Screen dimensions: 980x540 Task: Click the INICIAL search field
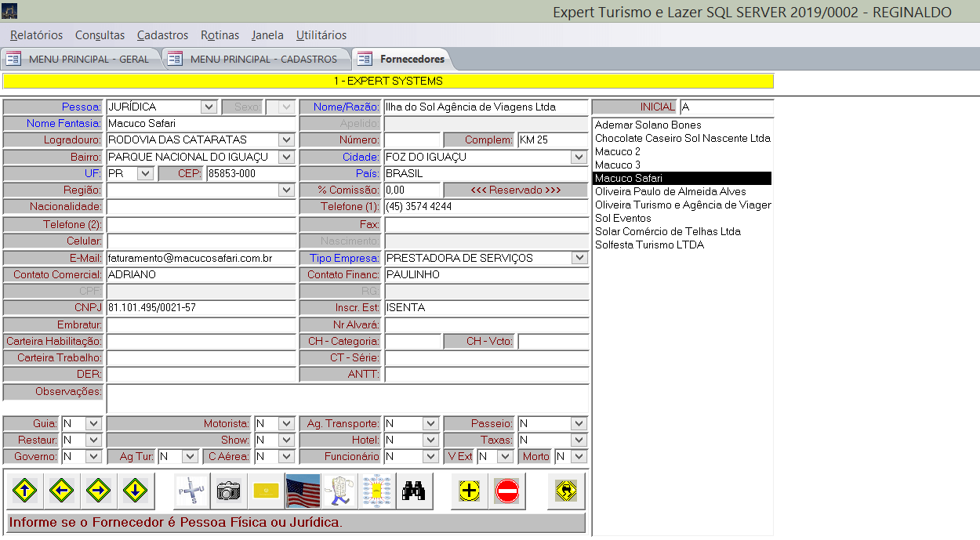pyautogui.click(x=725, y=107)
